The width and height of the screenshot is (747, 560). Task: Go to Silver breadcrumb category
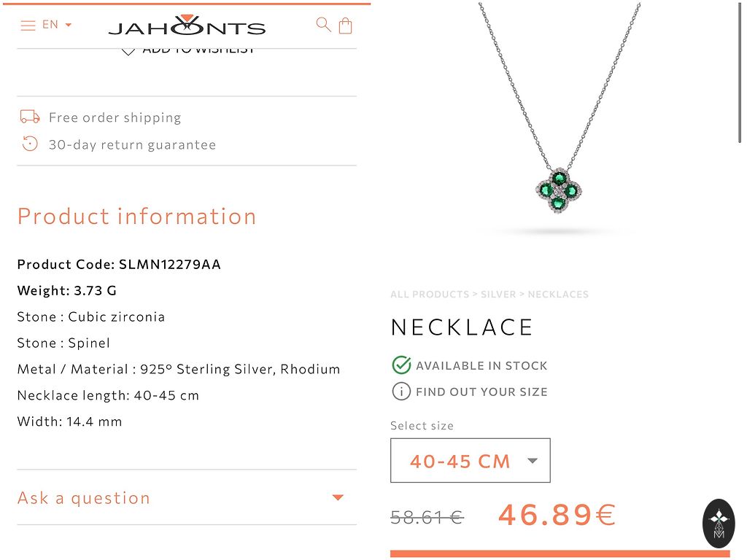[498, 295]
